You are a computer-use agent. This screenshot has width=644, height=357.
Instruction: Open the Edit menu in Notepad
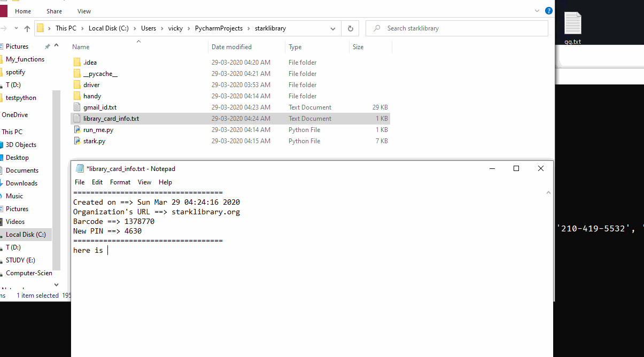pos(97,182)
